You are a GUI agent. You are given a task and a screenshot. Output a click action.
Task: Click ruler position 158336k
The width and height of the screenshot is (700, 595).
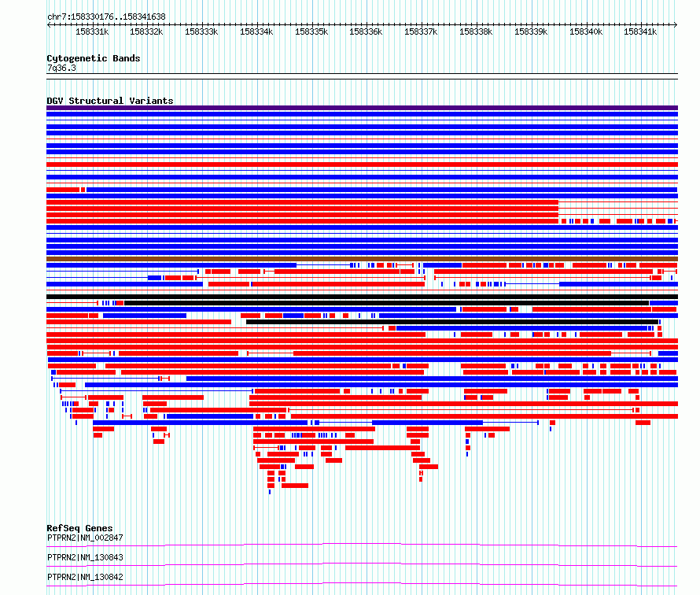coord(366,31)
